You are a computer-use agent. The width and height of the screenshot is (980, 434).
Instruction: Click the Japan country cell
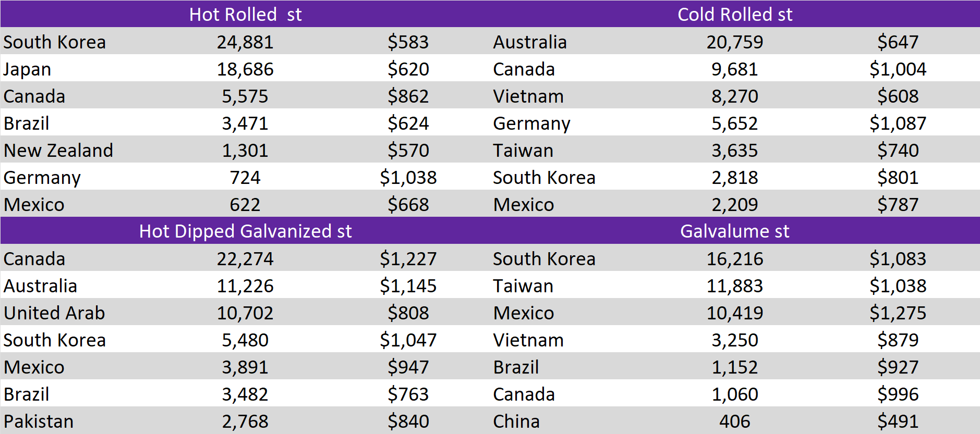27,69
